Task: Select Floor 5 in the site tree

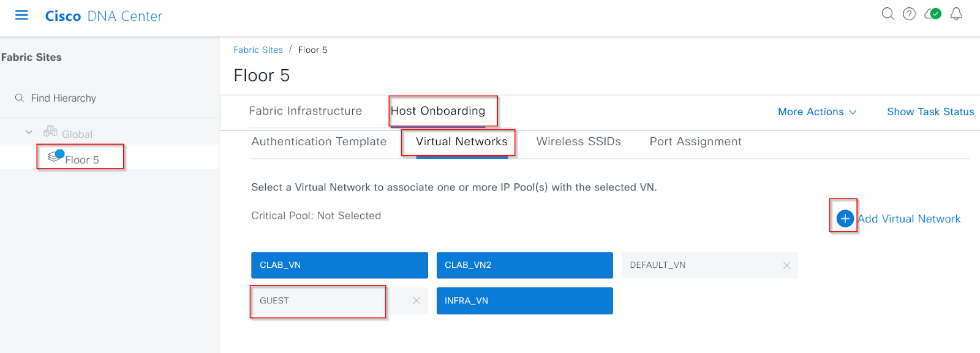Action: pyautogui.click(x=82, y=160)
